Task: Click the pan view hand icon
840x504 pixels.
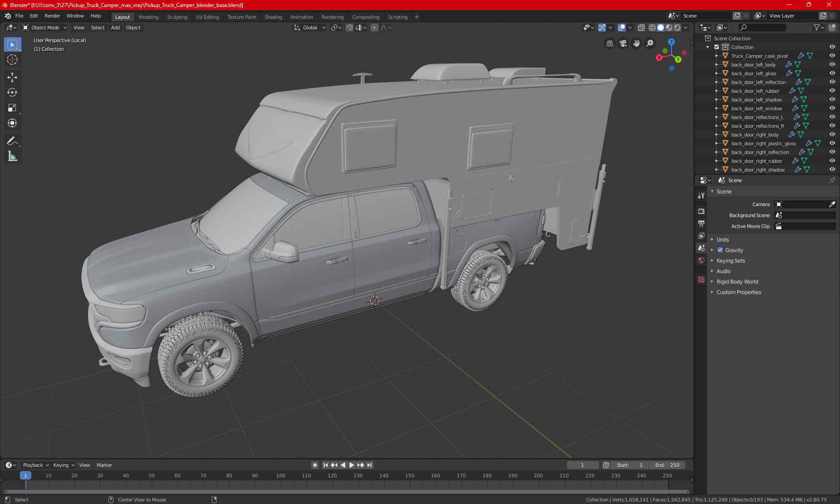Action: point(637,43)
